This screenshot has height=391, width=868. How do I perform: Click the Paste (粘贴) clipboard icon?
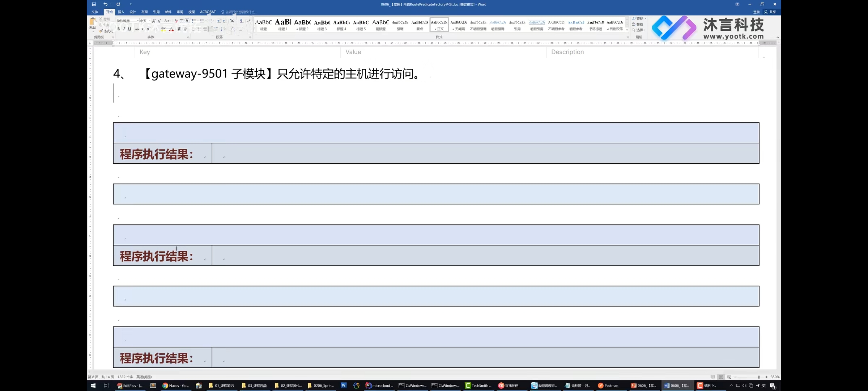[x=93, y=21]
